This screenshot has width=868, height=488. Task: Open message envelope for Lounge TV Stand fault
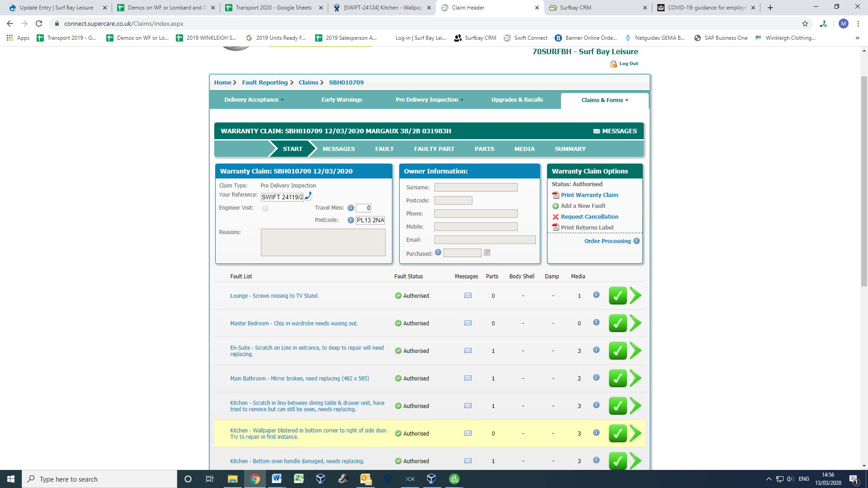468,296
